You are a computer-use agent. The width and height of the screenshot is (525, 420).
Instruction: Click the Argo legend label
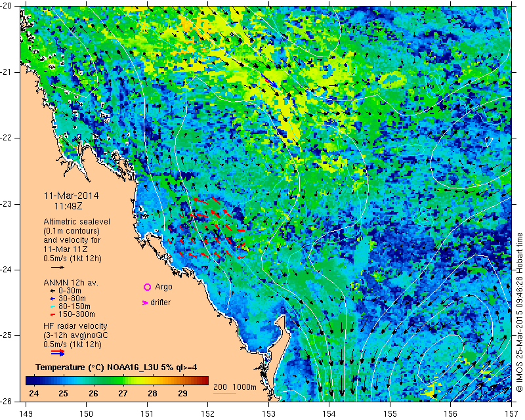[163, 287]
